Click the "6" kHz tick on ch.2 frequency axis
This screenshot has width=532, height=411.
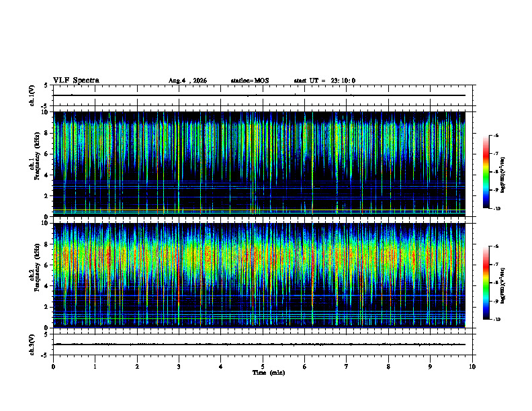click(x=47, y=265)
